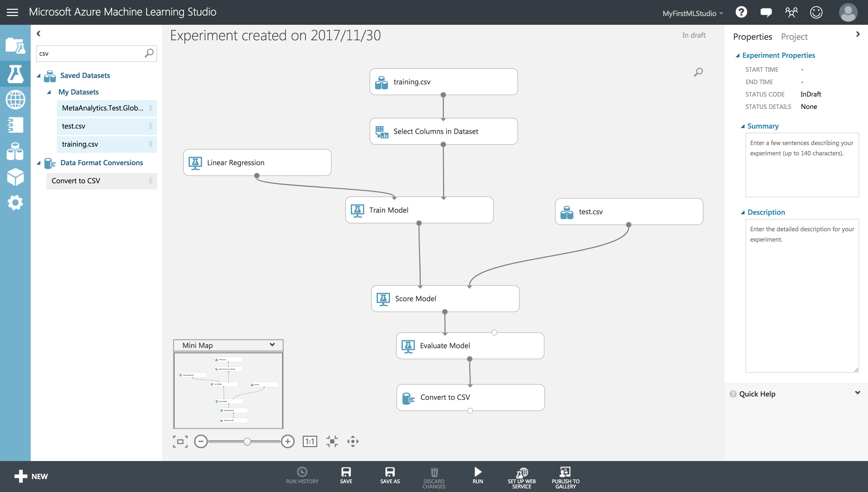Screen dimensions: 868x492
Task: Open MyFirstMLStudio workspace dropdown
Action: click(693, 13)
